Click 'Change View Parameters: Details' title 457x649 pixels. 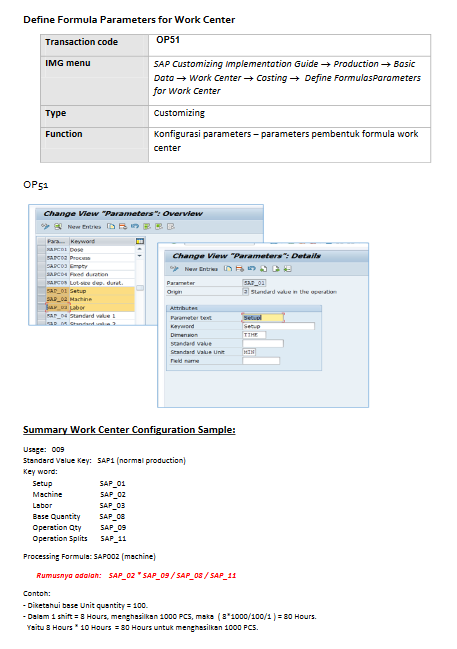tap(247, 256)
